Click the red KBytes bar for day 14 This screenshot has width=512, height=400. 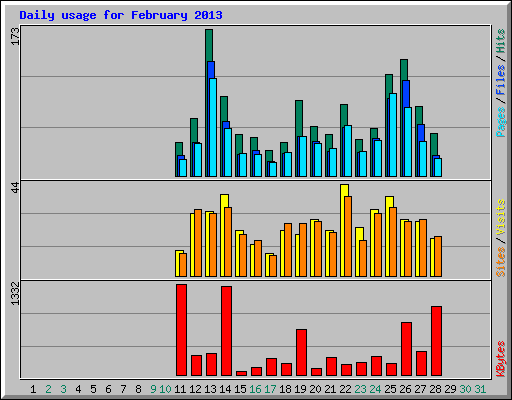tap(226, 331)
